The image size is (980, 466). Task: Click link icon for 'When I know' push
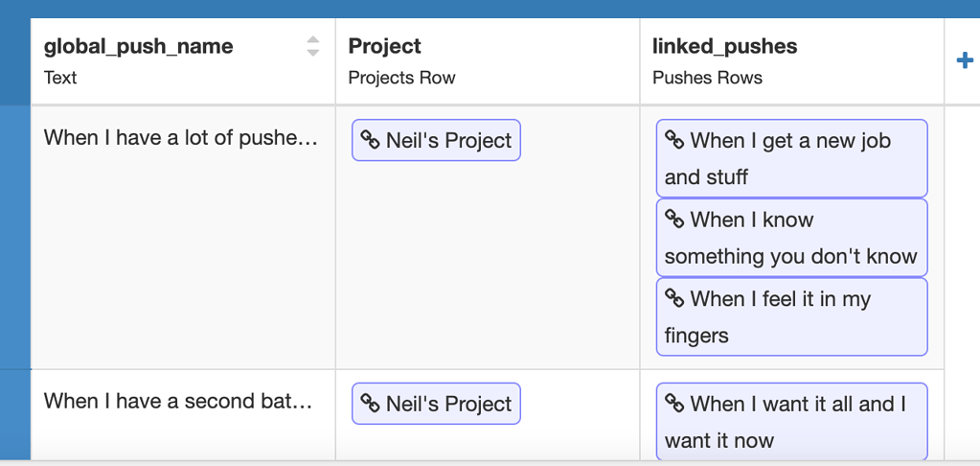(674, 220)
